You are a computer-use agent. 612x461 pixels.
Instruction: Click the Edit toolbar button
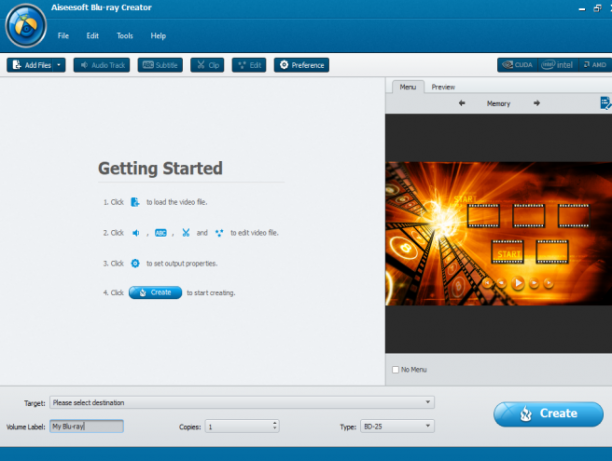tap(249, 65)
